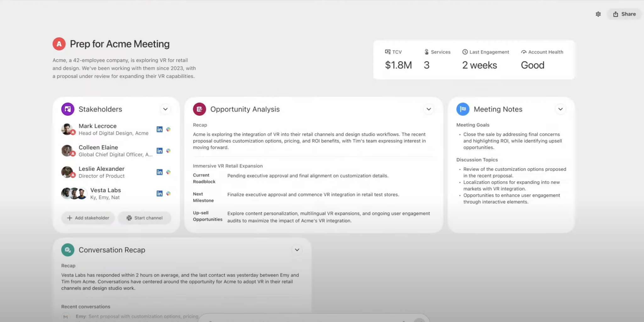Viewport: 644px width, 322px height.
Task: Click the Opportunity Analysis red panel icon
Action: click(x=199, y=109)
